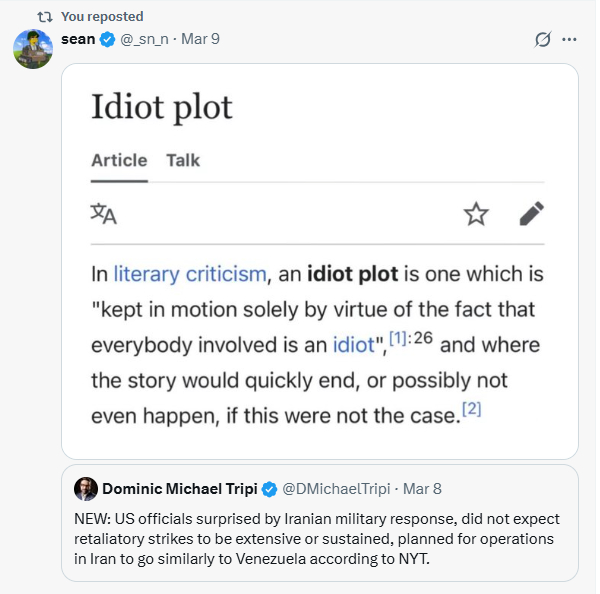The image size is (600, 594).
Task: Click the language translate icon in the article
Action: pos(103,213)
